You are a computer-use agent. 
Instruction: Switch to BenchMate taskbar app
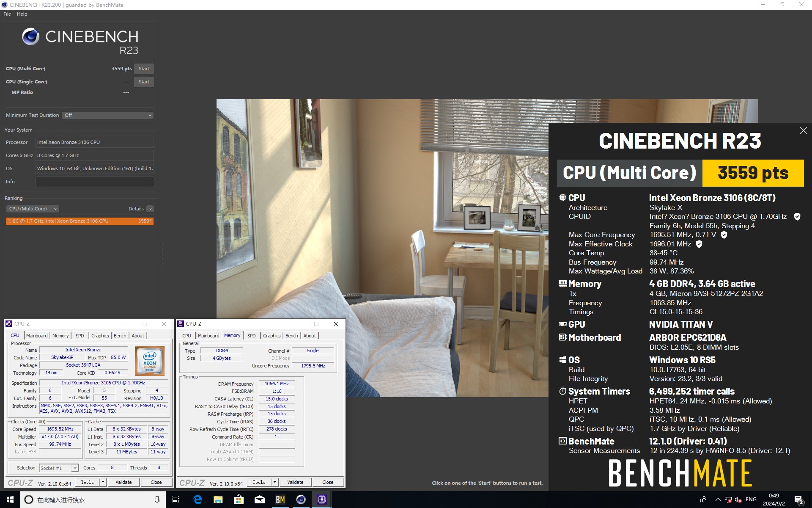[x=280, y=500]
